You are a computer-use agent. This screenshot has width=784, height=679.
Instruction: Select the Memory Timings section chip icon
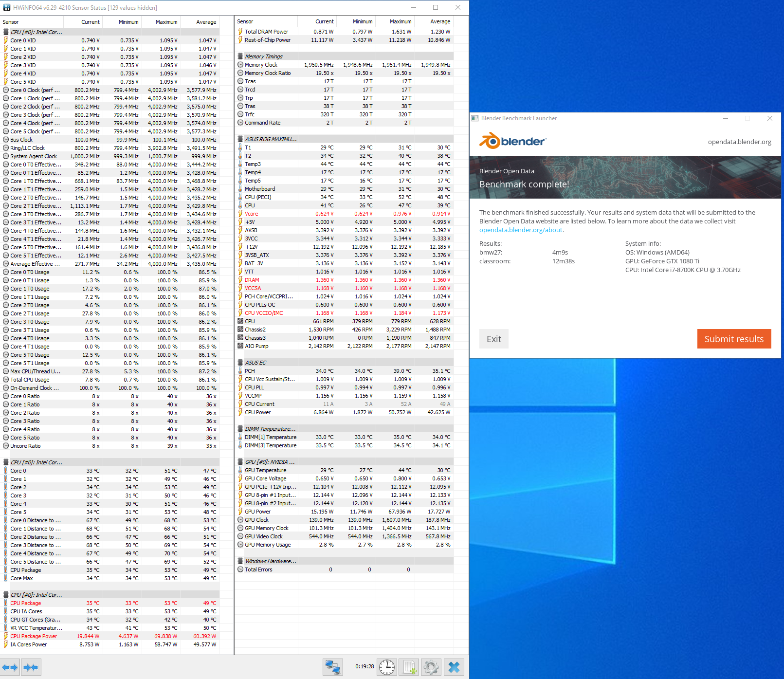pyautogui.click(x=240, y=56)
